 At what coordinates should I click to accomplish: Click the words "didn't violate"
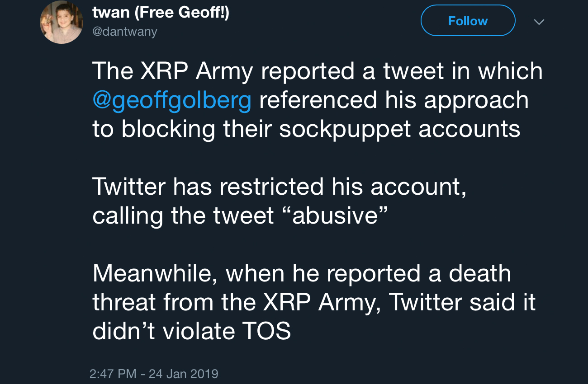(164, 332)
